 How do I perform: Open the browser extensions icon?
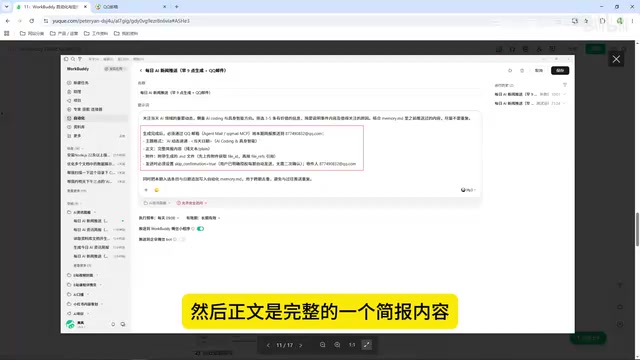click(602, 21)
